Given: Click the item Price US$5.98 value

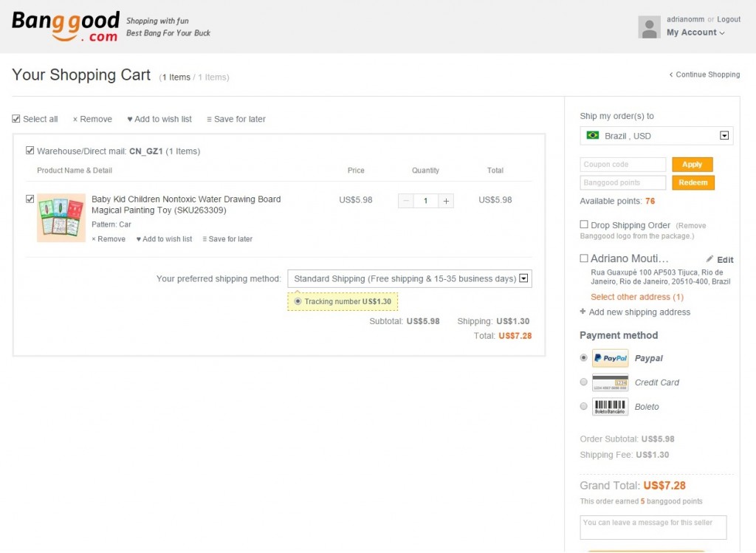Looking at the screenshot, I should point(356,199).
